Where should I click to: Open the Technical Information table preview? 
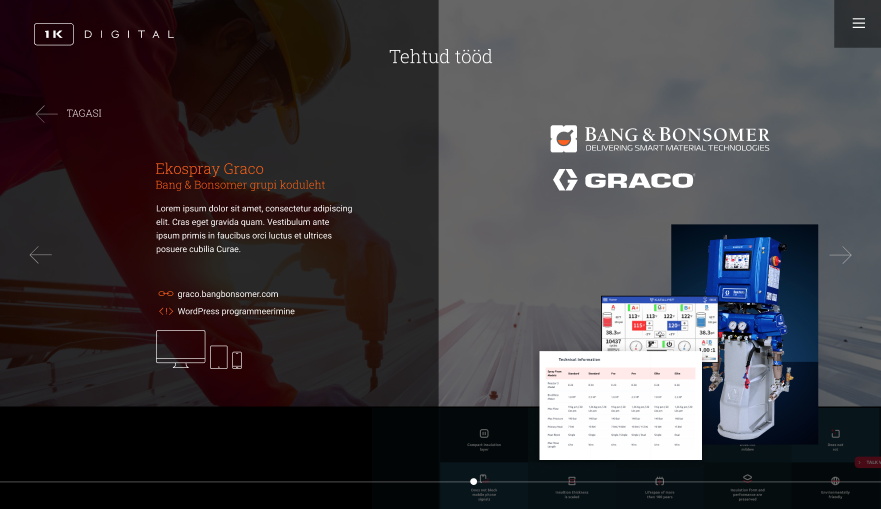click(620, 406)
